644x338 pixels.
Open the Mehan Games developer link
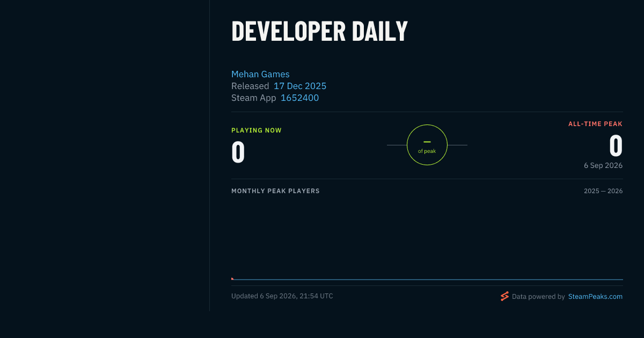click(x=260, y=74)
